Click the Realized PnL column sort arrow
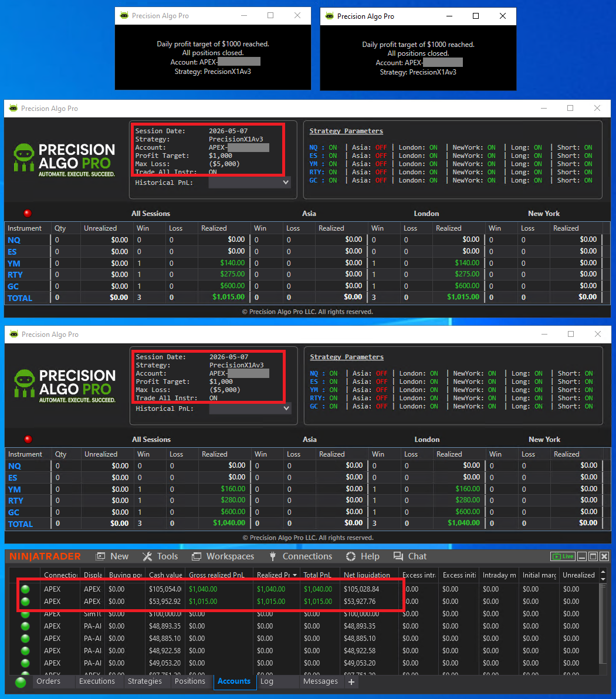 coord(295,575)
